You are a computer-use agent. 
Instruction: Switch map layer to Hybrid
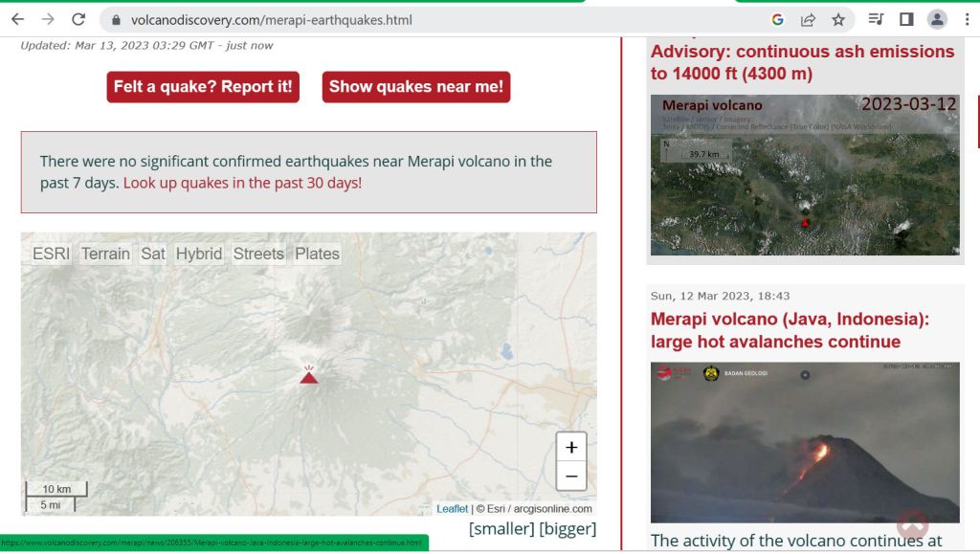coord(199,254)
